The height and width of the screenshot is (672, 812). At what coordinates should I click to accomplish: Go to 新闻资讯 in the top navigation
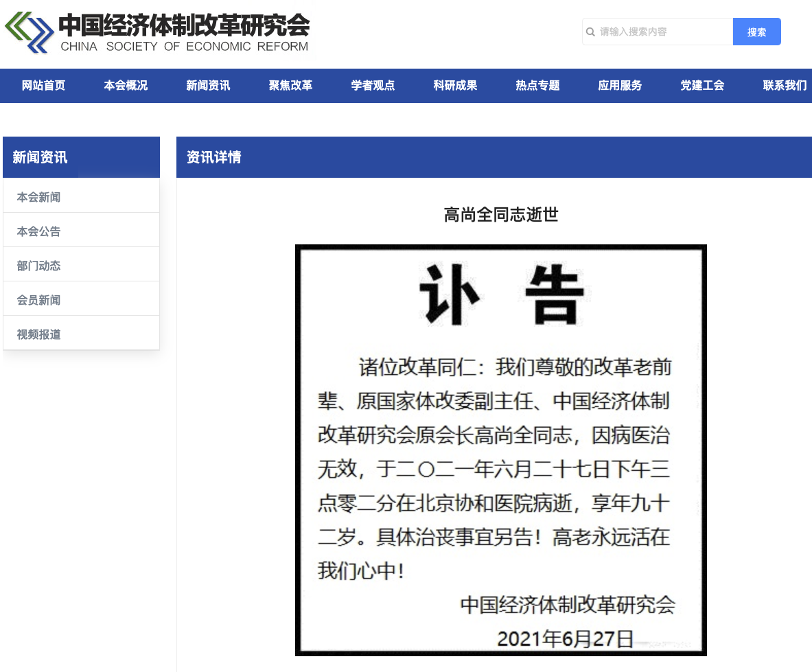tap(208, 85)
